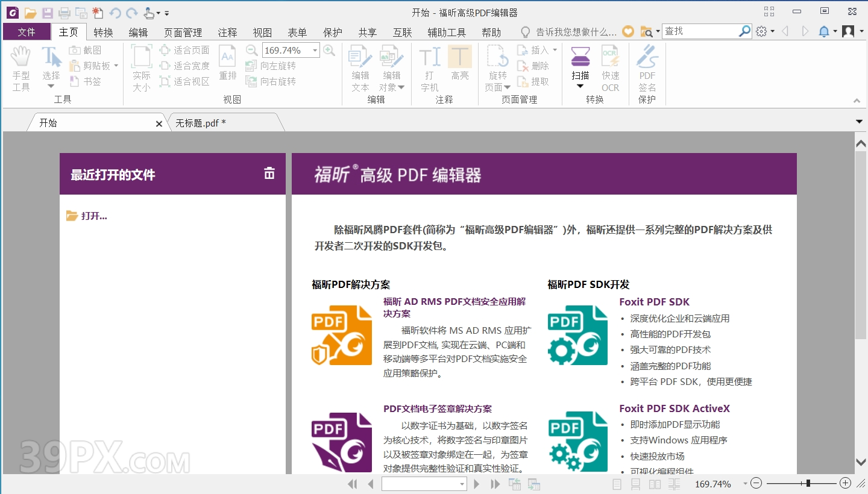The image size is (868, 494).
Task: Open the zoom percentage dropdown in ribbon
Action: [315, 51]
